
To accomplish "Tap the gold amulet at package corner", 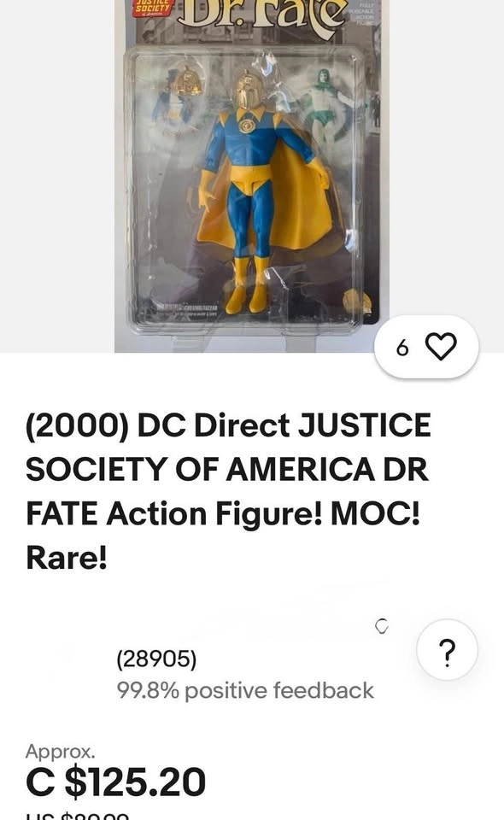I will click(356, 302).
